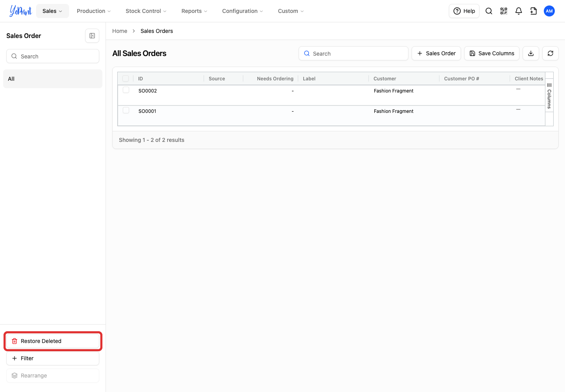
Task: Click the YoPrint logo
Action: (x=20, y=11)
